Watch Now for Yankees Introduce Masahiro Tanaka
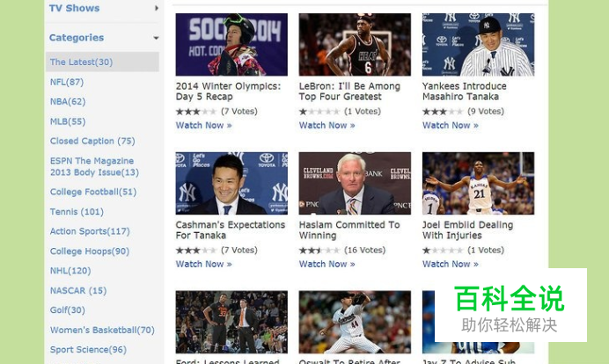This screenshot has width=609, height=364. [450, 126]
